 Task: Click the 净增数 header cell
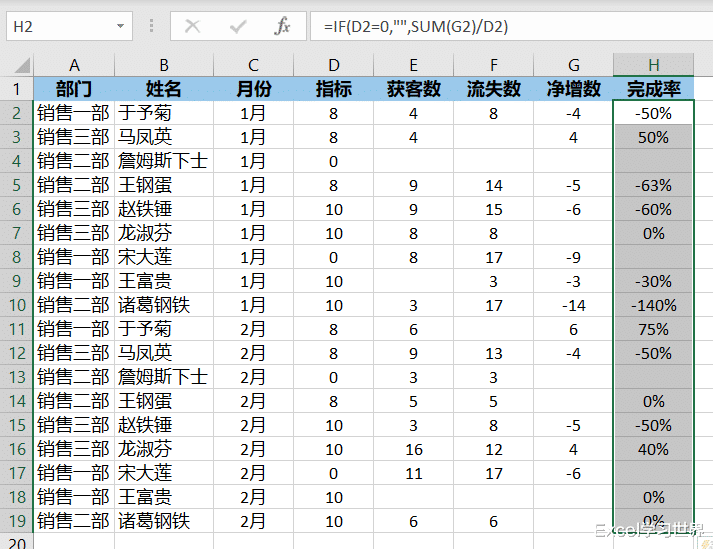(x=573, y=89)
